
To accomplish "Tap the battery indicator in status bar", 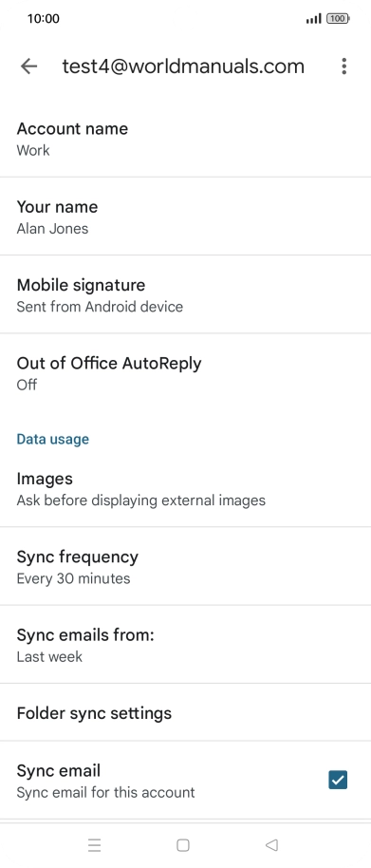I will [x=338, y=19].
